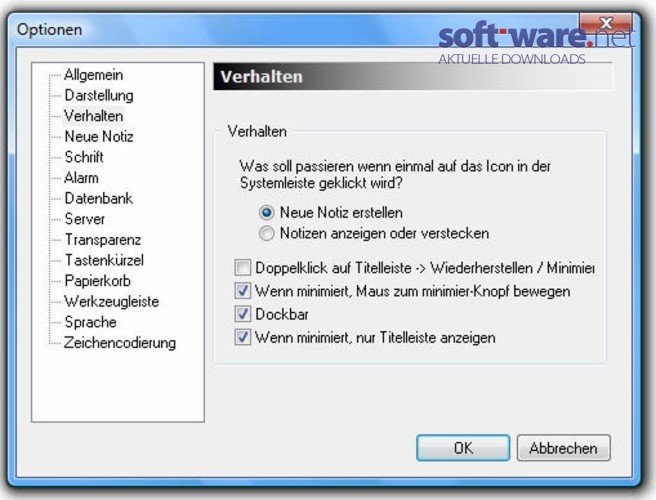Viewport: 656px width, 500px height.
Task: Select the Allgemein category
Action: [x=93, y=75]
